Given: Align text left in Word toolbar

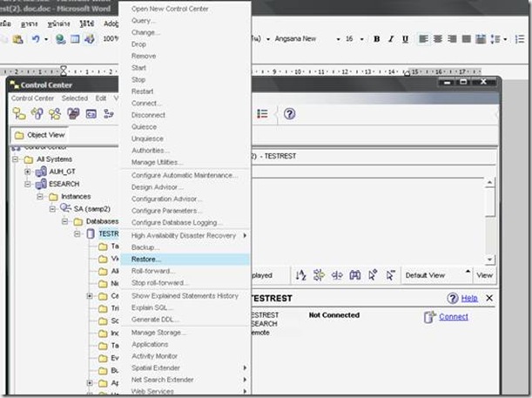Looking at the screenshot, I should pyautogui.click(x=423, y=39).
